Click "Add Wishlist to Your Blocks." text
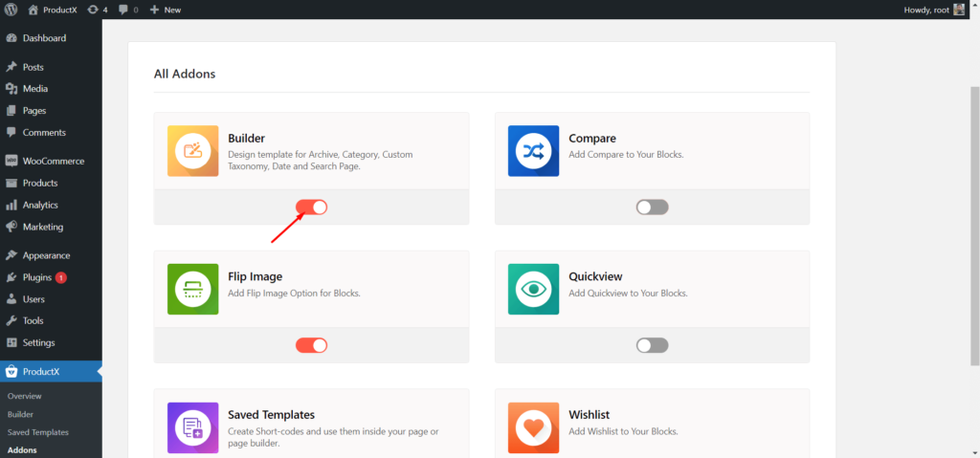This screenshot has height=458, width=980. pyautogui.click(x=623, y=431)
